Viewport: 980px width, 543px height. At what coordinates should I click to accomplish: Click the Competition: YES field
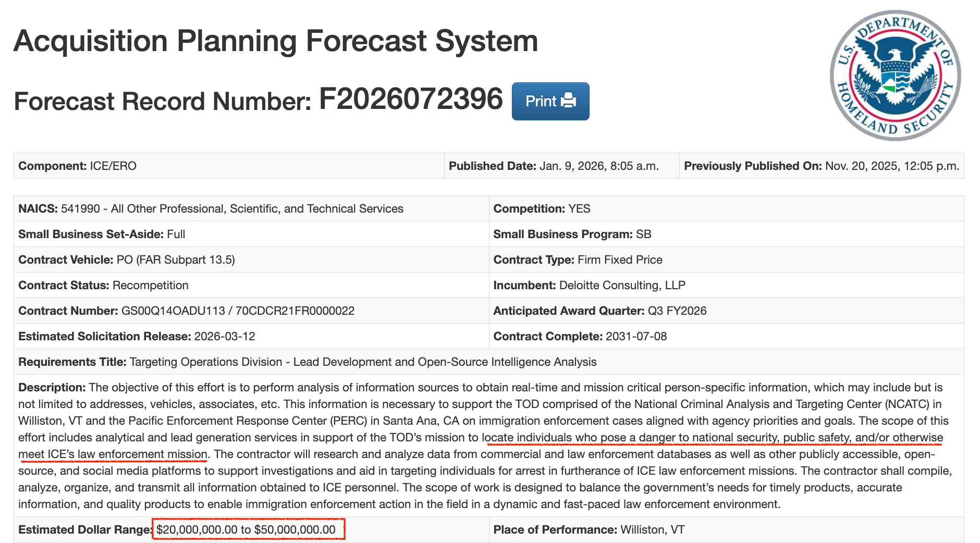pos(542,208)
